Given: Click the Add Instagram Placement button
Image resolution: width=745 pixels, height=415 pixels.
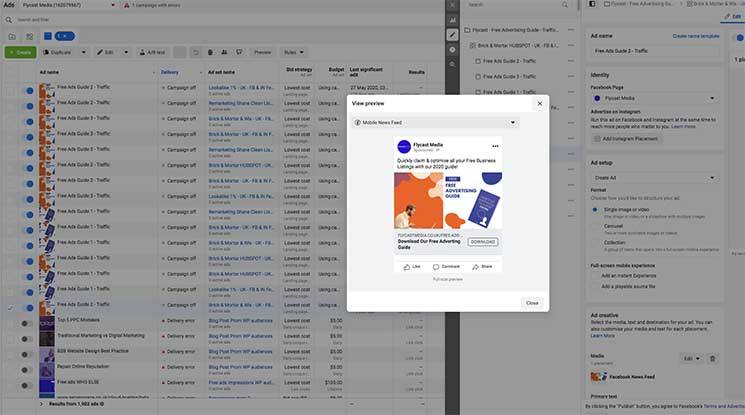Looking at the screenshot, I should pos(626,139).
